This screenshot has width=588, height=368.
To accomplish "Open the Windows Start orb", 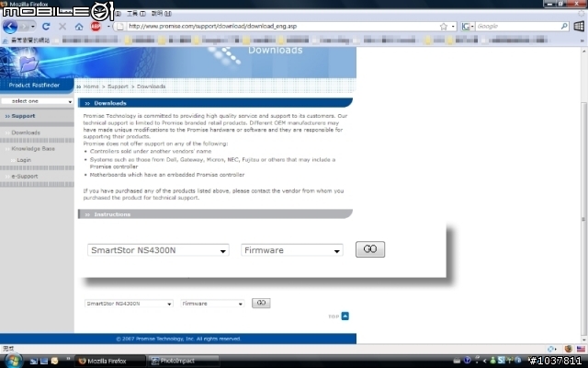I will [x=13, y=360].
